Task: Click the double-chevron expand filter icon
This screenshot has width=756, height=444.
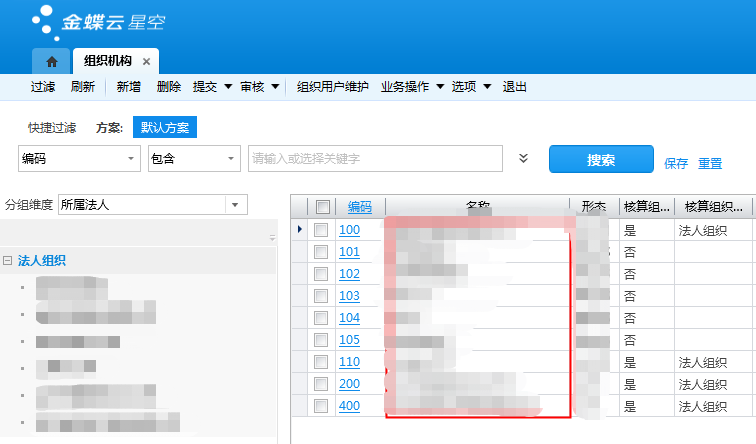Action: tap(523, 159)
